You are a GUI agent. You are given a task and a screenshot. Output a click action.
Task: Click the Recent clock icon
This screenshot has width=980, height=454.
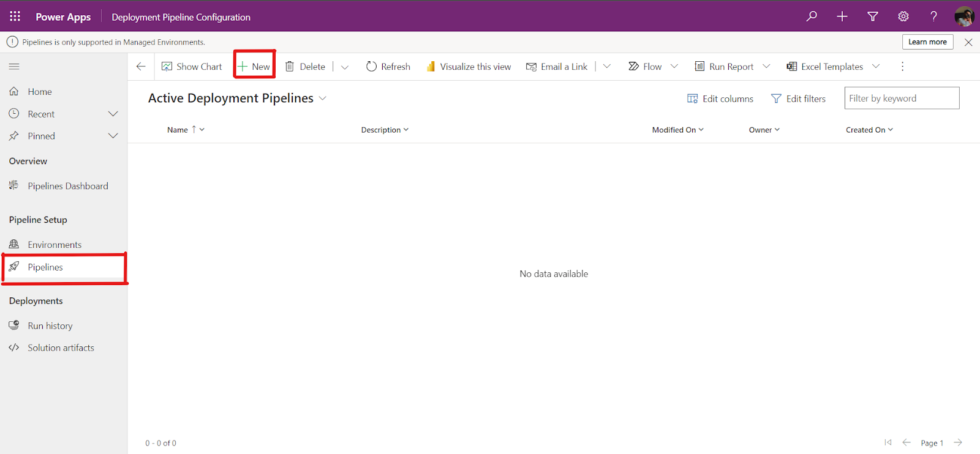click(x=14, y=114)
